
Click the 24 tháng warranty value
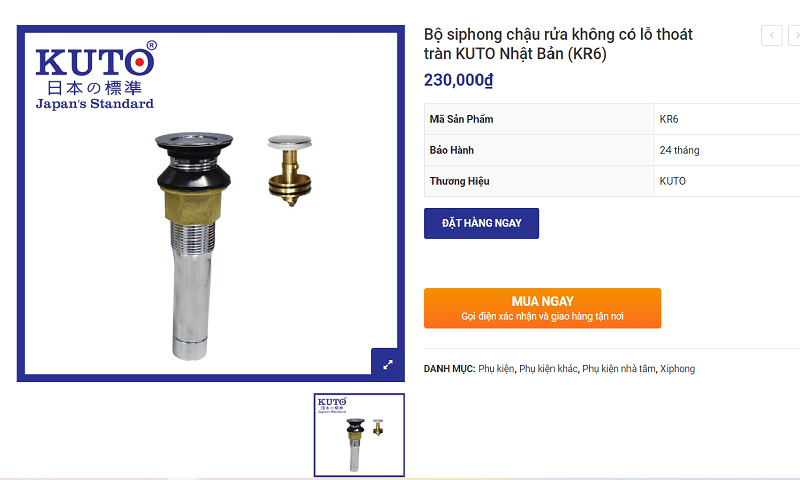coord(679,150)
